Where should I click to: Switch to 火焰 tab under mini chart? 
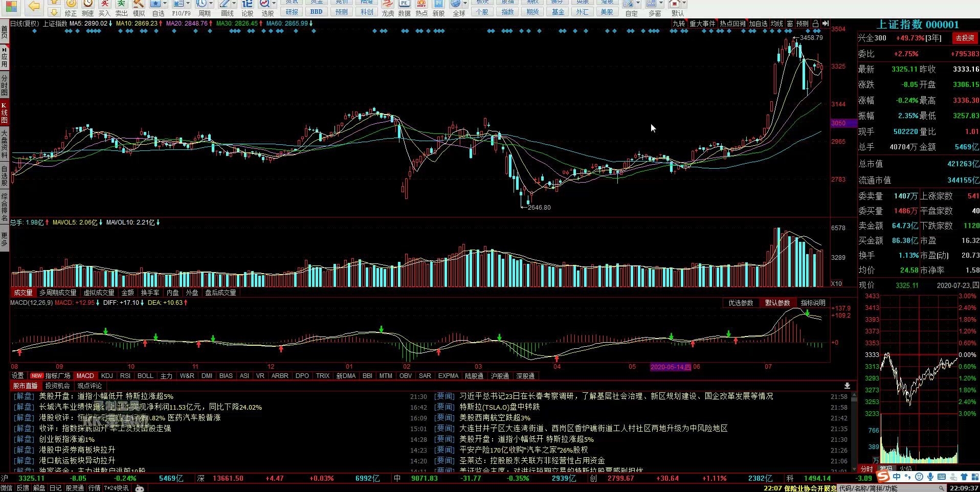pyautogui.click(x=905, y=468)
